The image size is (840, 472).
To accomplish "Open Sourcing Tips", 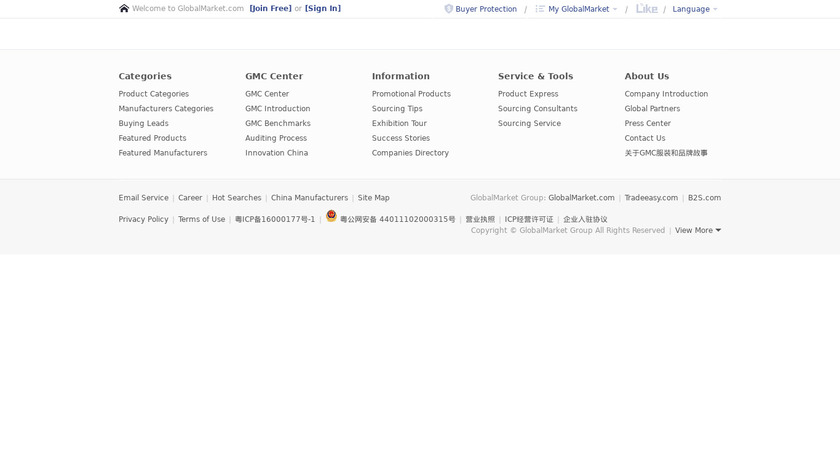I will pyautogui.click(x=398, y=109).
